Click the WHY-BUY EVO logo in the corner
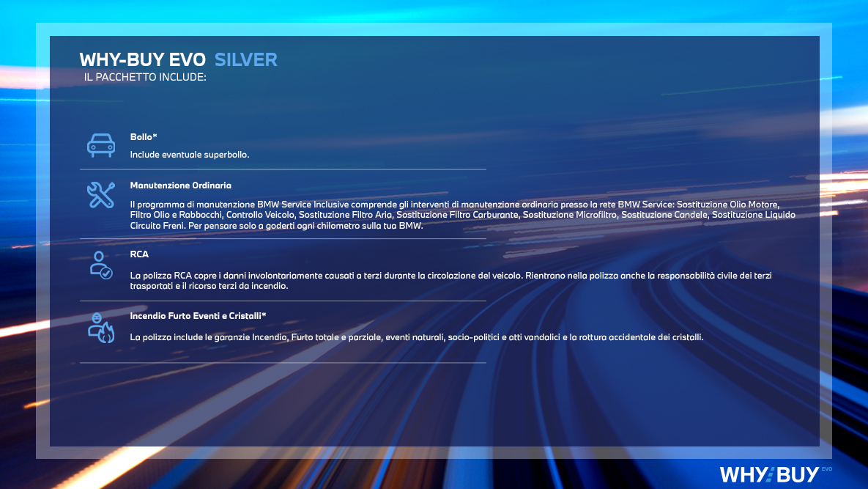 (x=776, y=474)
